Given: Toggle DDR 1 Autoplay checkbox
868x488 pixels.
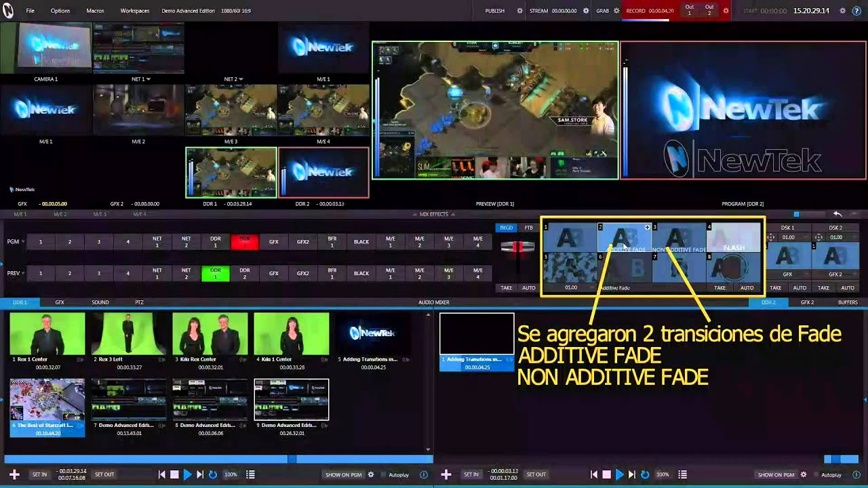Looking at the screenshot, I should pyautogui.click(x=383, y=474).
